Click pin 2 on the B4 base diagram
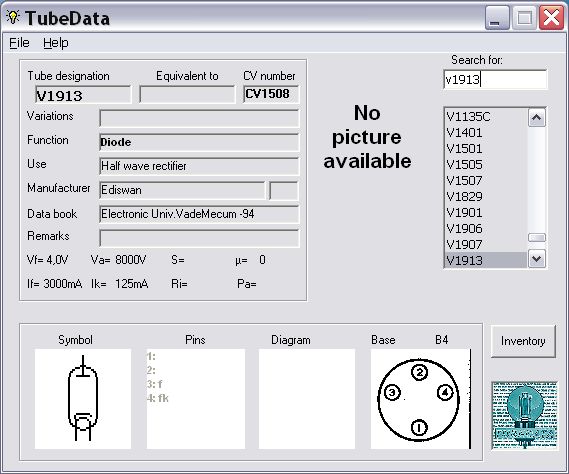569x474 pixels. pyautogui.click(x=419, y=372)
